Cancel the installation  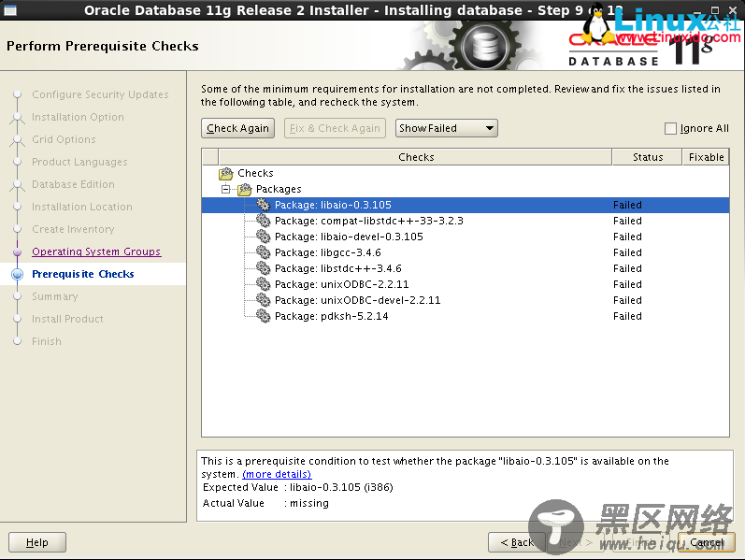point(707,542)
